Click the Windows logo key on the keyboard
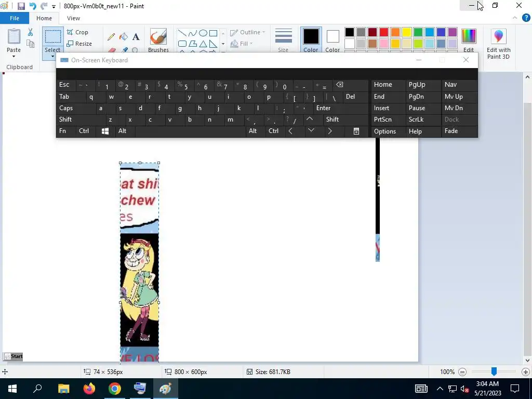This screenshot has width=532, height=399. (x=105, y=131)
